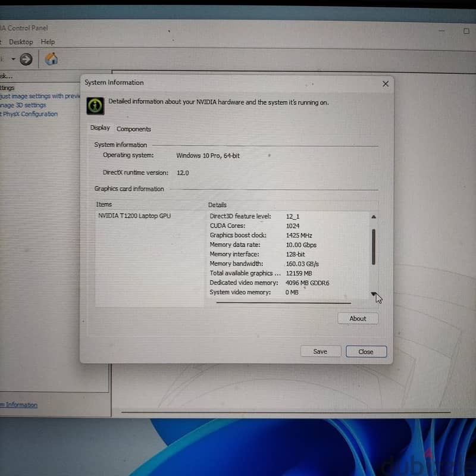476x476 pixels.
Task: Open the Home icon in toolbar
Action: coord(51,58)
